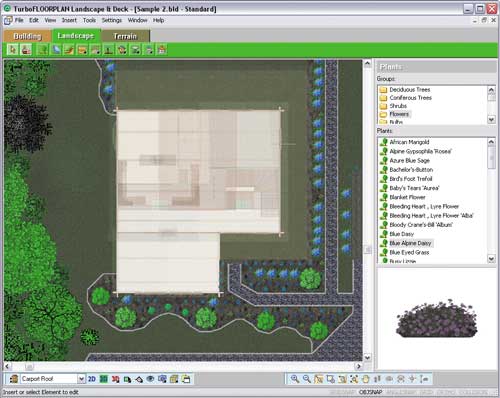Open the Settings menu

[x=112, y=20]
